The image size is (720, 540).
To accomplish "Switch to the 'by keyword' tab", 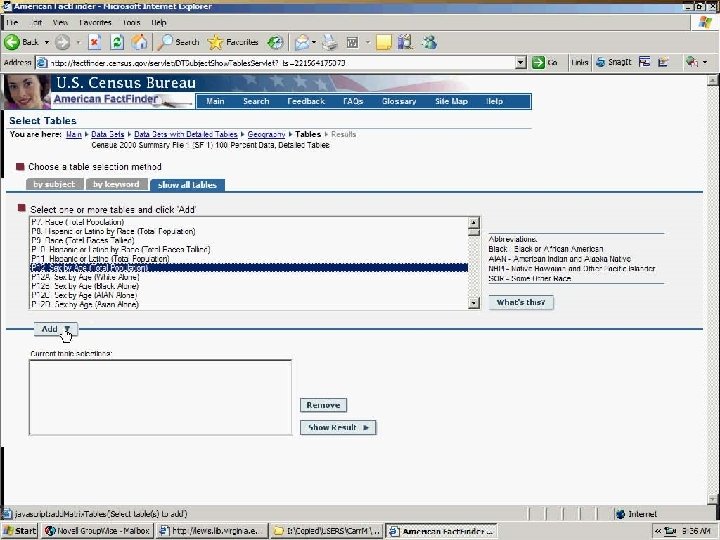I will [x=117, y=184].
